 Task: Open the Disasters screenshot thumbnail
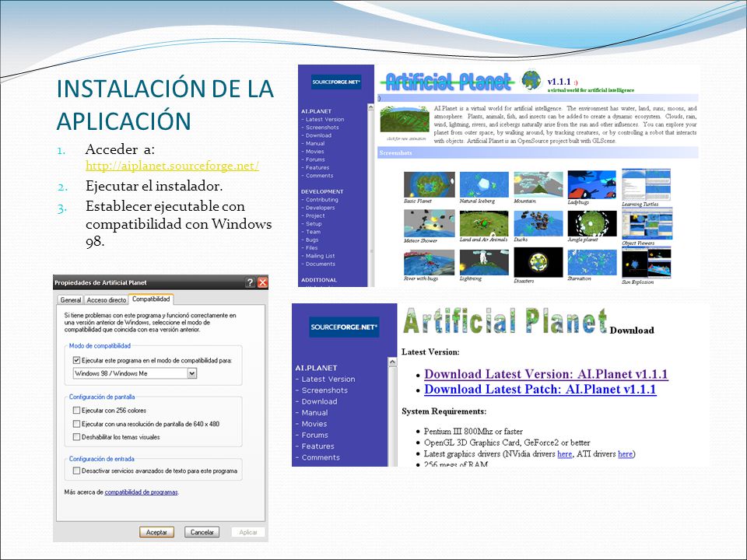538,263
